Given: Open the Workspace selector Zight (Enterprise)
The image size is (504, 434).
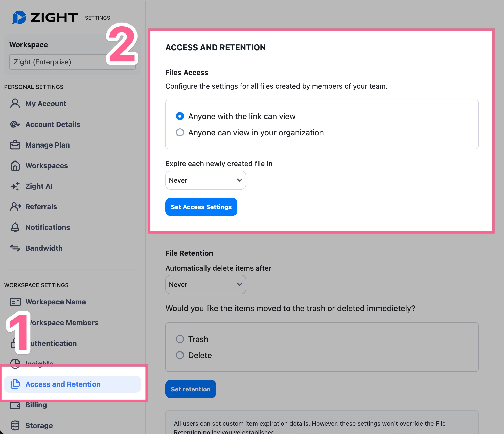Looking at the screenshot, I should [x=58, y=62].
